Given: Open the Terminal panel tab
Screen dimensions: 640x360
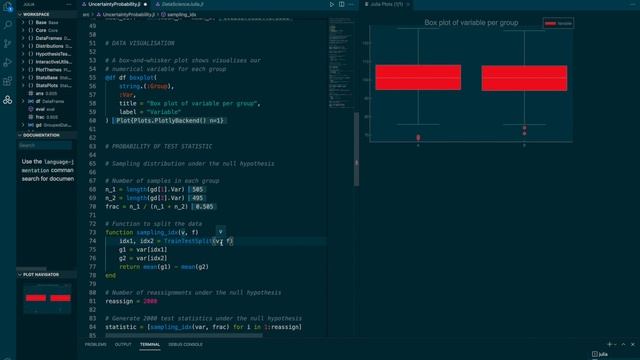Looking at the screenshot, I should click(x=150, y=344).
